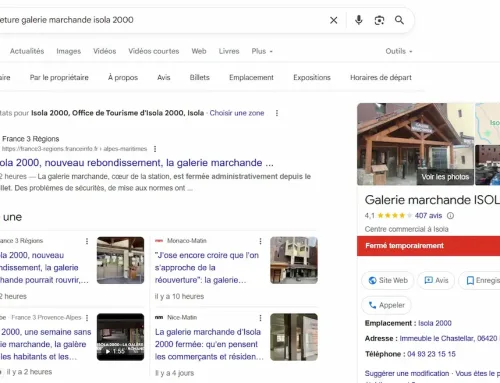Open three-dot menu on France 3 Régions news card
This screenshot has height=383, width=500.
[x=87, y=241]
